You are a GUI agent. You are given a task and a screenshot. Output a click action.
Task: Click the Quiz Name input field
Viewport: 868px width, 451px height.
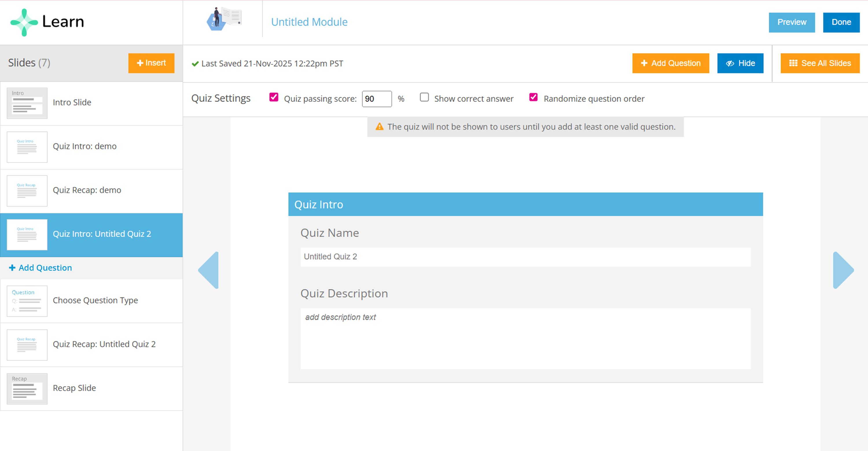click(525, 257)
